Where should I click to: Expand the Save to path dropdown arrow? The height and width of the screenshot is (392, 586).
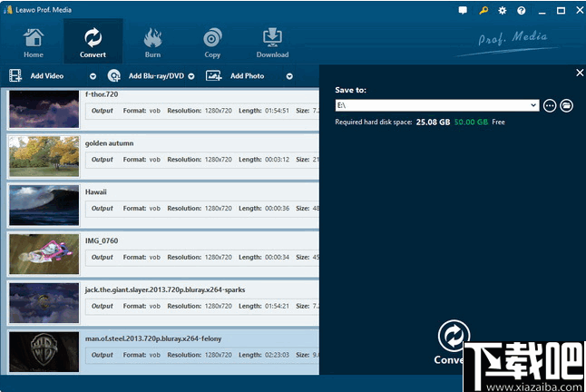click(533, 105)
